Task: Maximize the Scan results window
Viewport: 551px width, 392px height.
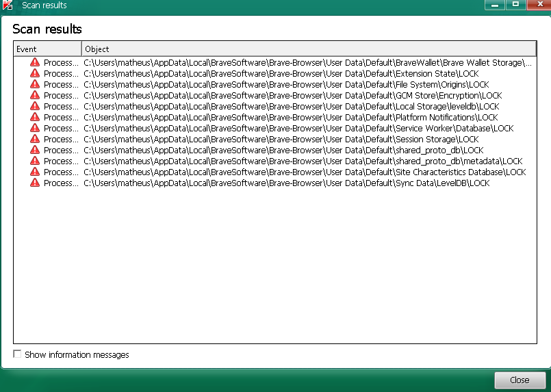Action: pos(515,5)
